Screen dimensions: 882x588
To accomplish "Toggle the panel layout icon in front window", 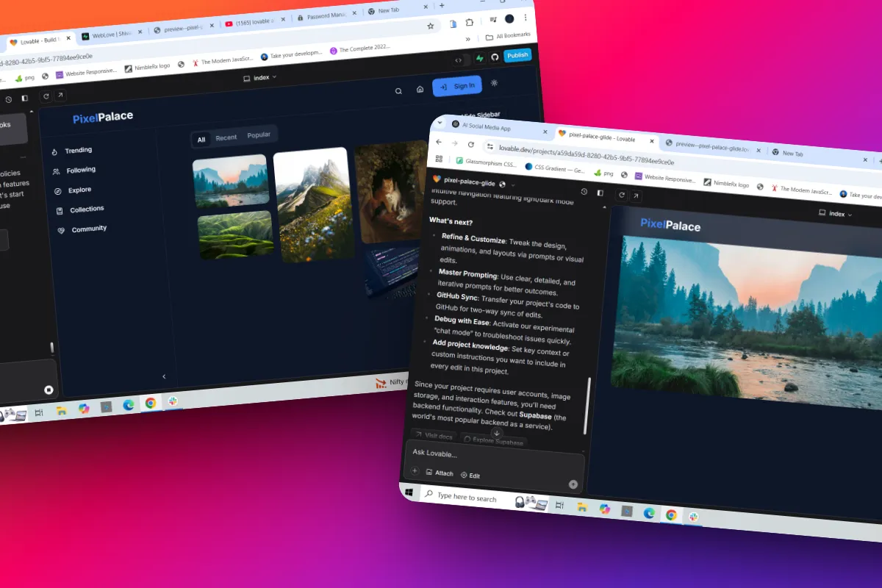I will [x=600, y=193].
